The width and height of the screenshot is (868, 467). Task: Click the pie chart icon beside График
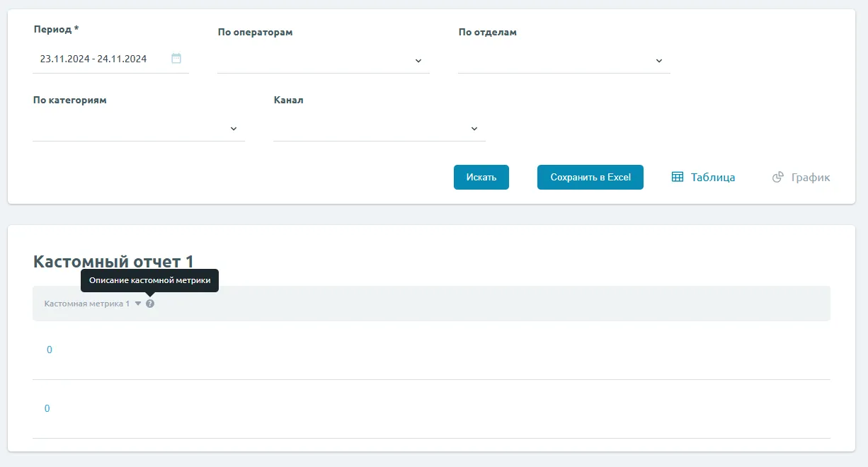[x=777, y=178]
